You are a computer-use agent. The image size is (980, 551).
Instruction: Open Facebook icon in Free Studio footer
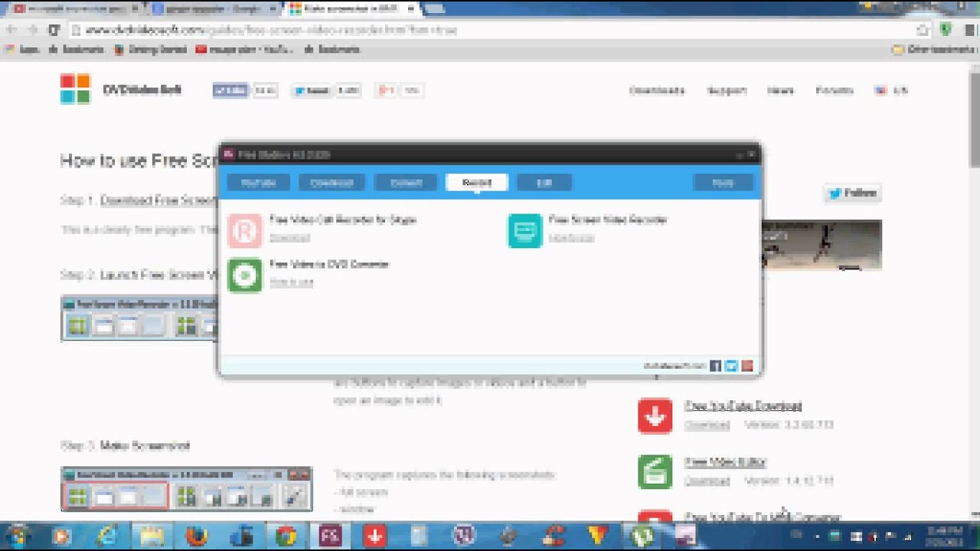tap(715, 367)
